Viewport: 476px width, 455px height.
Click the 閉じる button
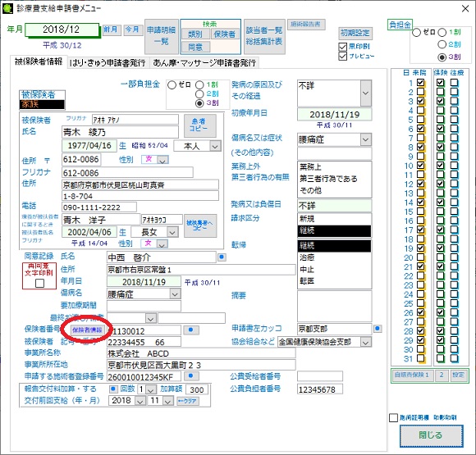431,435
